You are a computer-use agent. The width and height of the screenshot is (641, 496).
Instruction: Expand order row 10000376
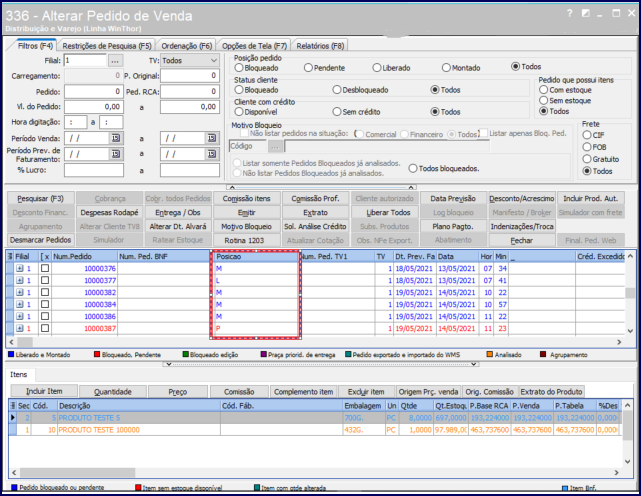[x=20, y=269]
